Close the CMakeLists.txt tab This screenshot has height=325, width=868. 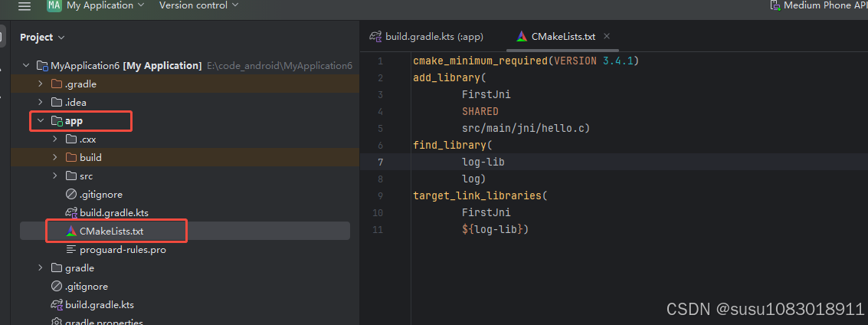606,37
